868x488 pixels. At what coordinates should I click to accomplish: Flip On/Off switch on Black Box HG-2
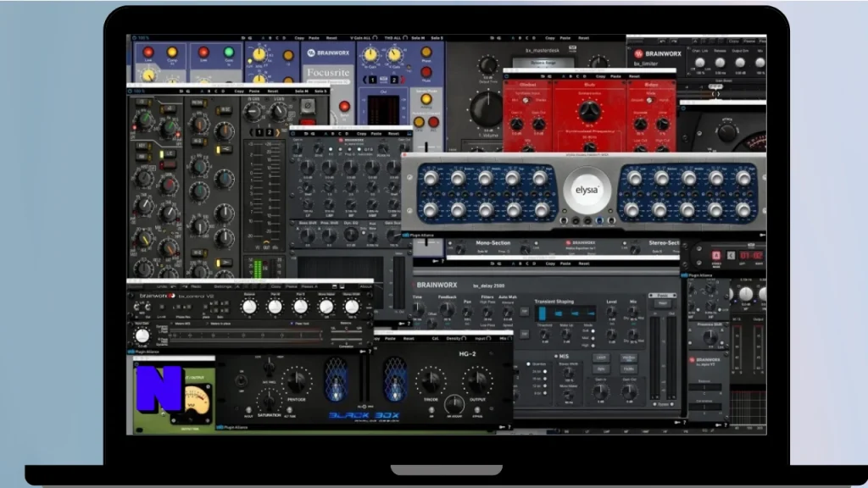(x=241, y=380)
